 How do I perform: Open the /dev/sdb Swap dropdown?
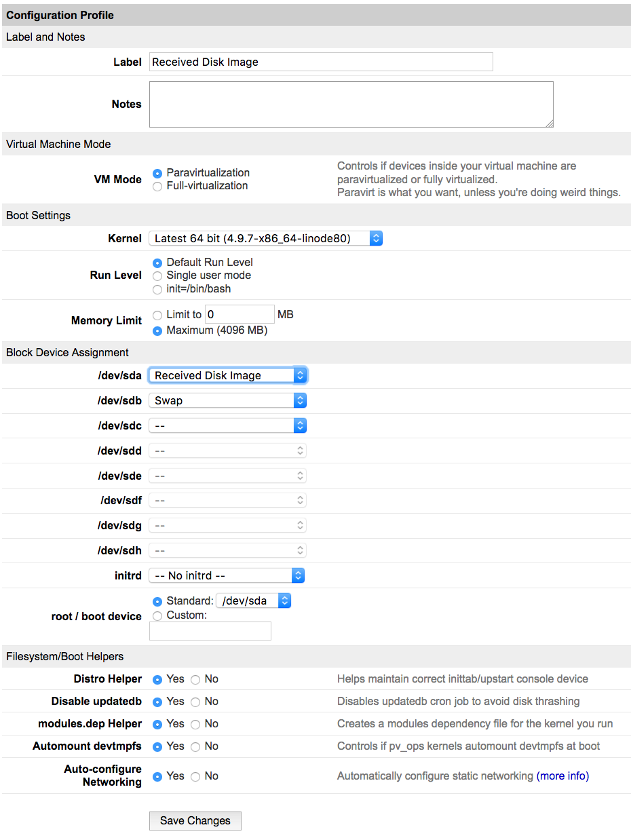pos(227,401)
